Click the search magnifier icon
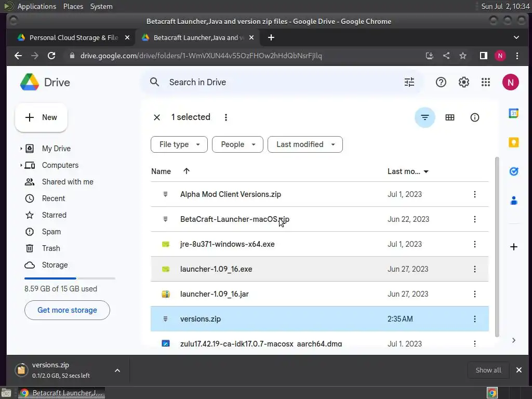Screen dimensions: 532x399 pyautogui.click(x=154, y=82)
